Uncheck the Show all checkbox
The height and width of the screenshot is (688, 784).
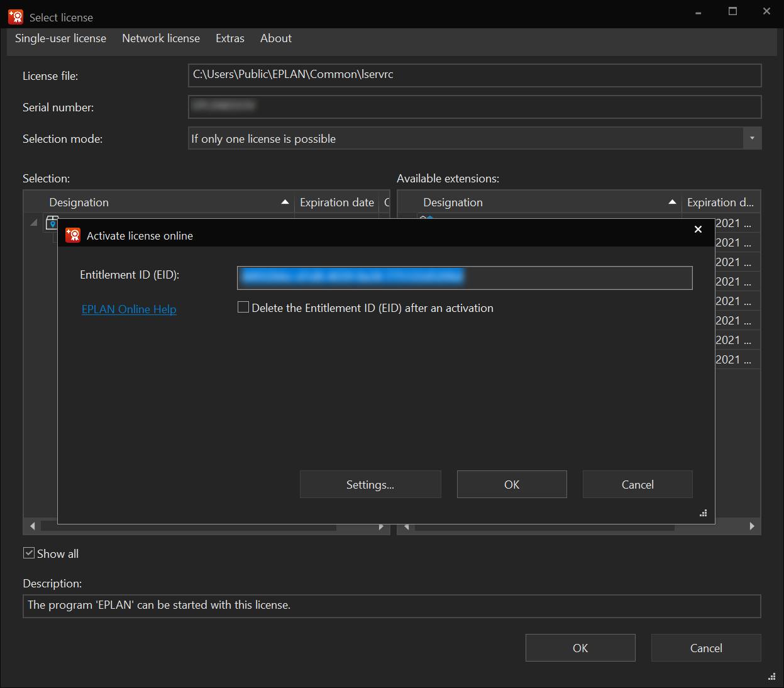point(29,553)
